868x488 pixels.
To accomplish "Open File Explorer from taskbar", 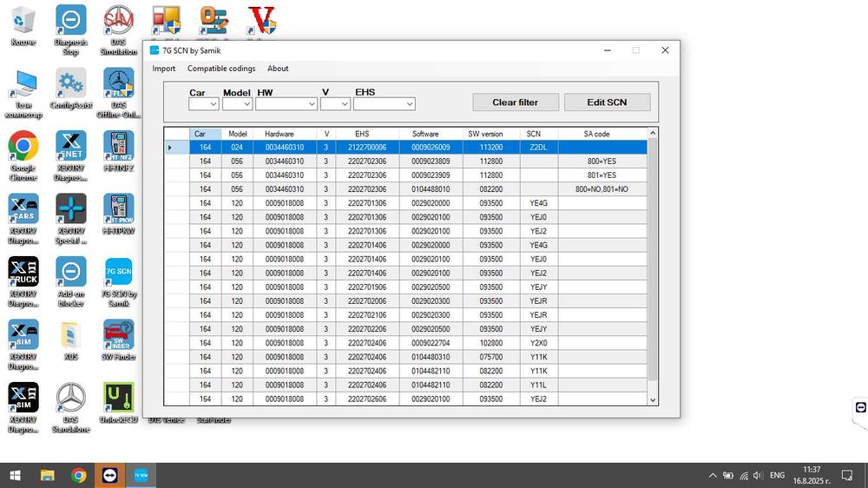I will click(48, 475).
